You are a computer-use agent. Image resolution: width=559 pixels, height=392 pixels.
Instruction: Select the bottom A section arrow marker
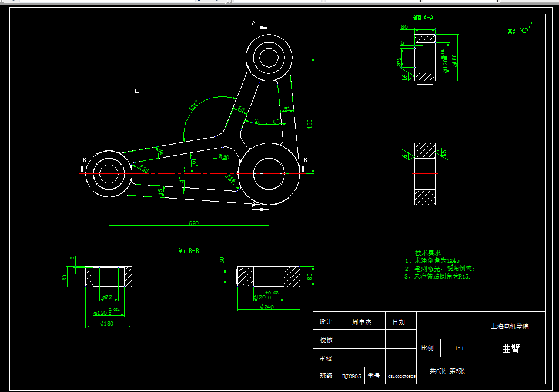coord(260,207)
